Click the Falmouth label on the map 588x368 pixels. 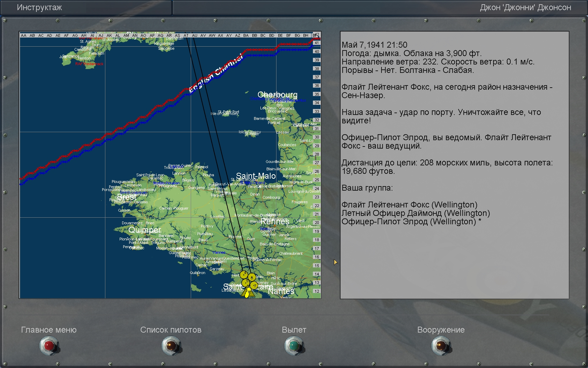click(x=97, y=54)
